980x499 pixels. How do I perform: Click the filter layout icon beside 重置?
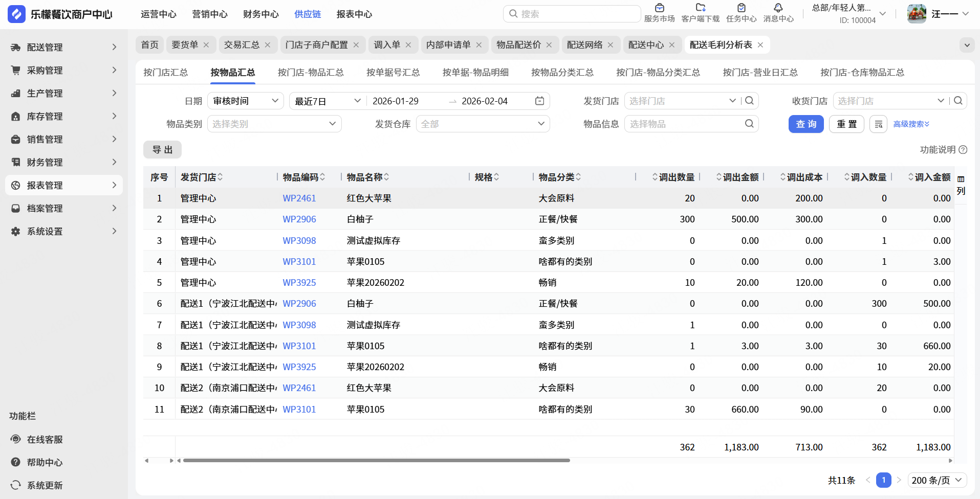(878, 124)
